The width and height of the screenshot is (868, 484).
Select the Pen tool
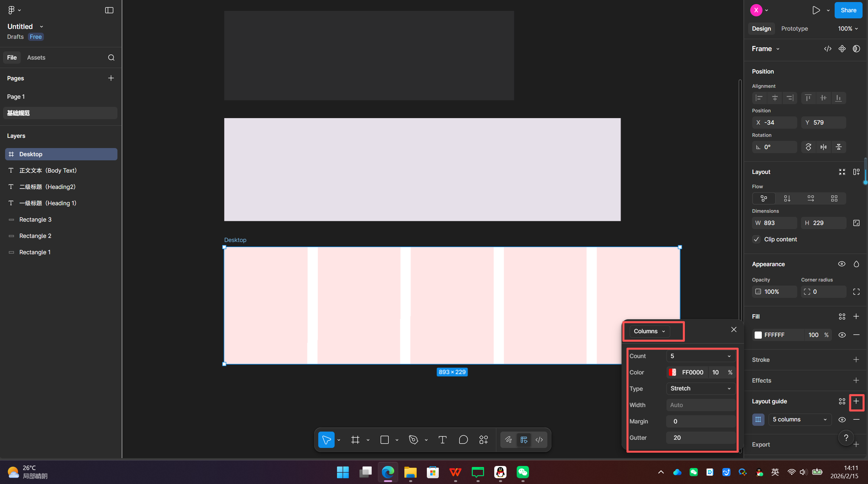413,440
